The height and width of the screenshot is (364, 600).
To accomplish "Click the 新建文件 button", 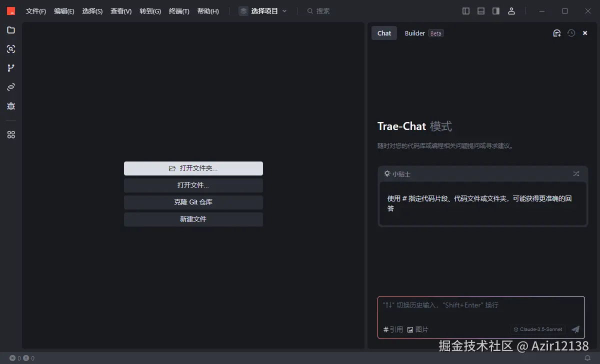I will point(193,219).
